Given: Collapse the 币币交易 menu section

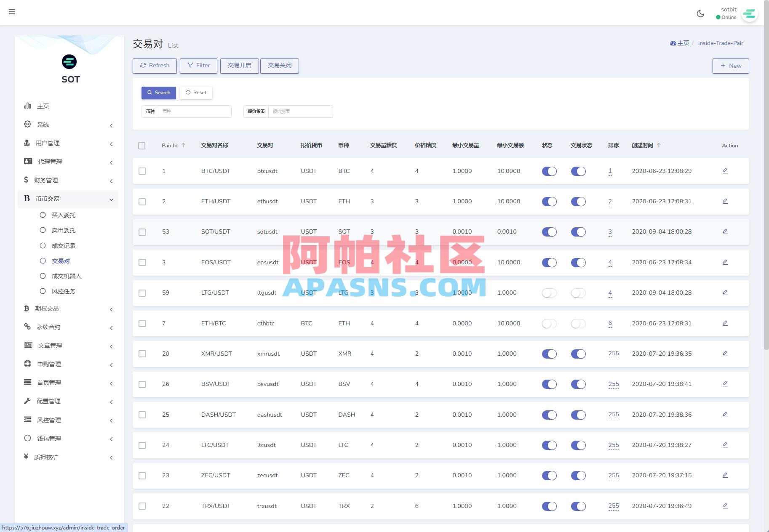Looking at the screenshot, I should (x=67, y=199).
